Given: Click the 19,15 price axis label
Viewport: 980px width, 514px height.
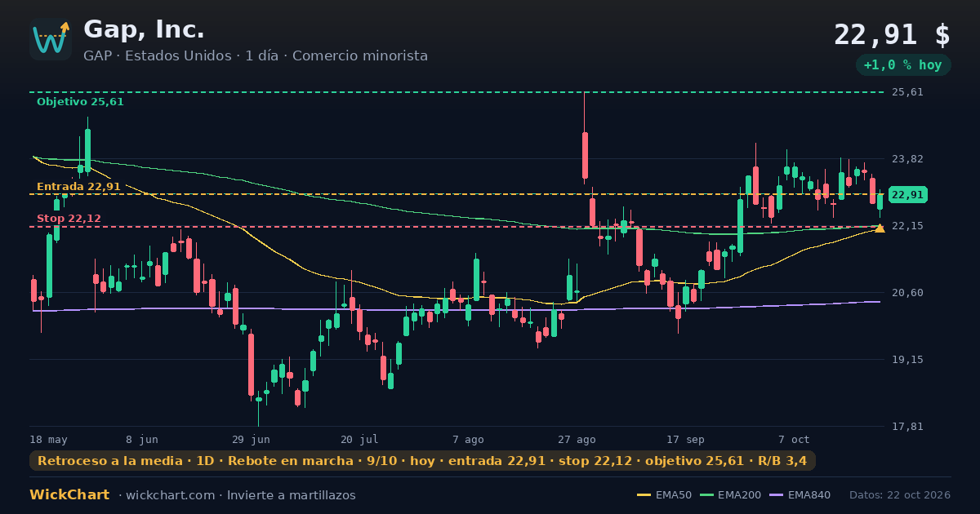Looking at the screenshot, I should pyautogui.click(x=907, y=360).
